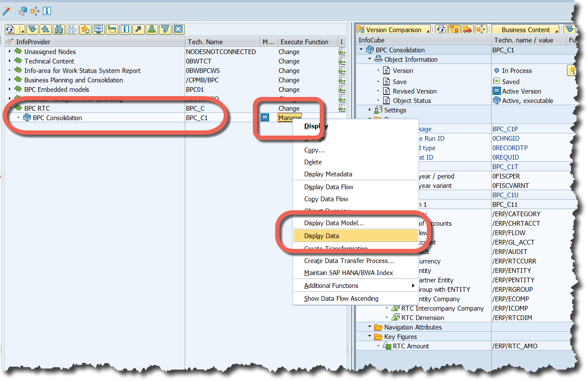Image resolution: width=588 pixels, height=381 pixels.
Task: Select the BPC Consolidation InfoCube row
Action: (x=57, y=118)
